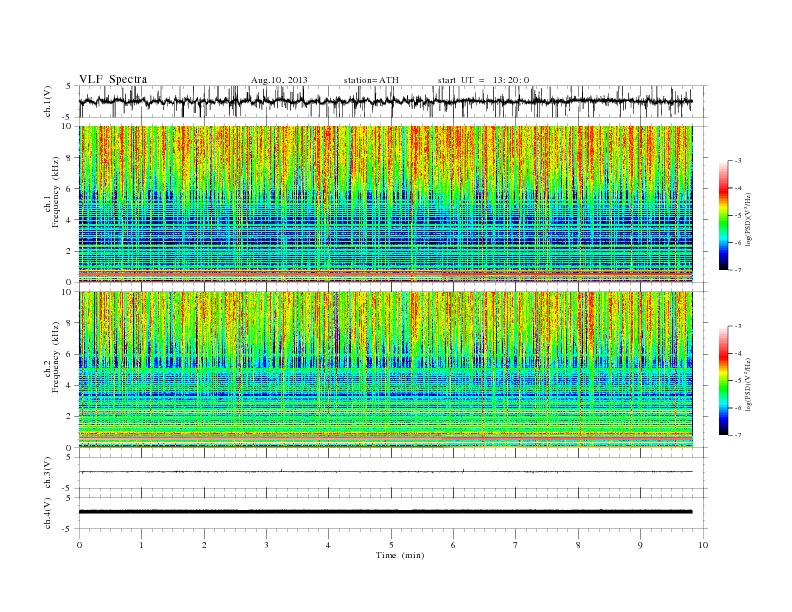Select the "Aug.10, 2013" date text
The image size is (792, 612).
coord(279,80)
